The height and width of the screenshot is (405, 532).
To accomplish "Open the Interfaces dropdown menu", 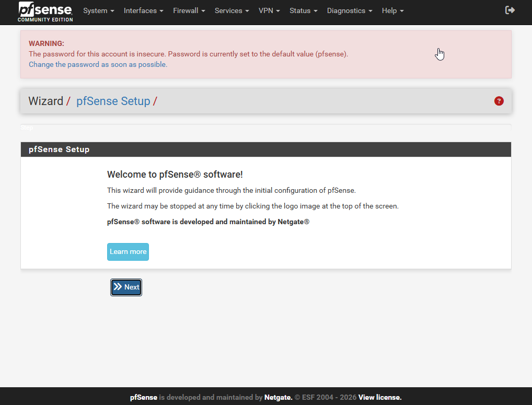I will pyautogui.click(x=143, y=10).
